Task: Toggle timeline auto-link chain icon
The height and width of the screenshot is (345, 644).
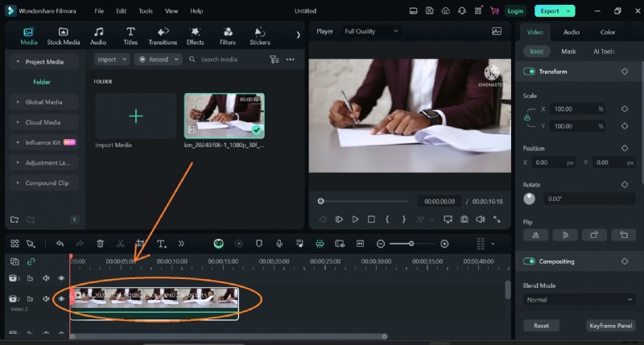Action: point(31,261)
